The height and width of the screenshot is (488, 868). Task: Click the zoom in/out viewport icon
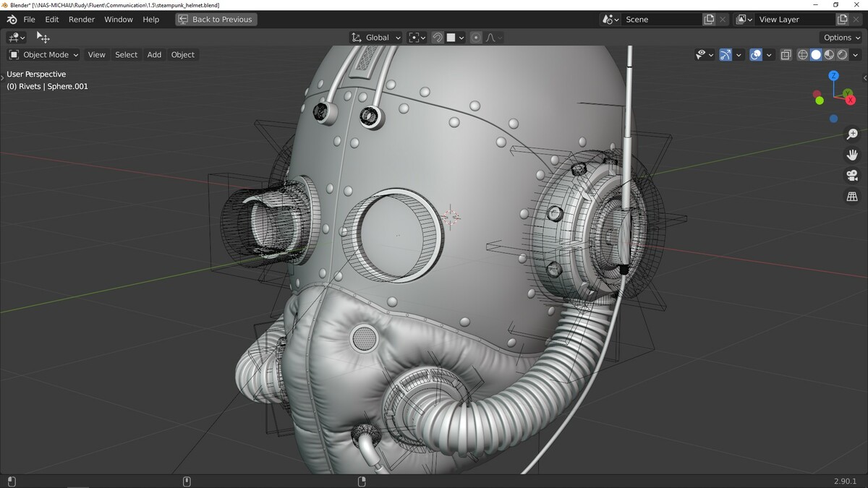(852, 134)
